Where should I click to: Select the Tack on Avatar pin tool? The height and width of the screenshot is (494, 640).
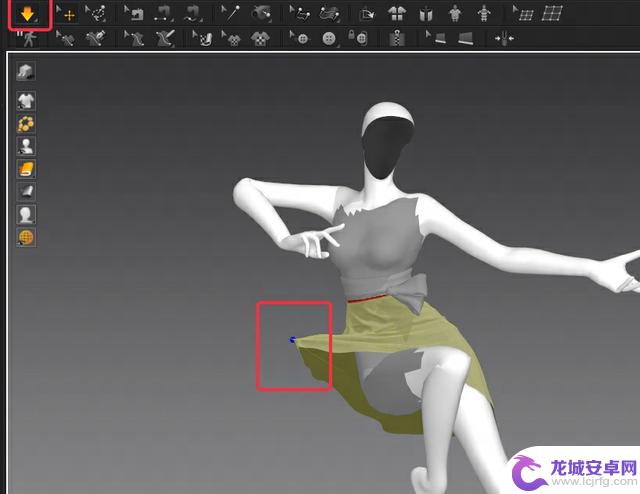(x=231, y=14)
